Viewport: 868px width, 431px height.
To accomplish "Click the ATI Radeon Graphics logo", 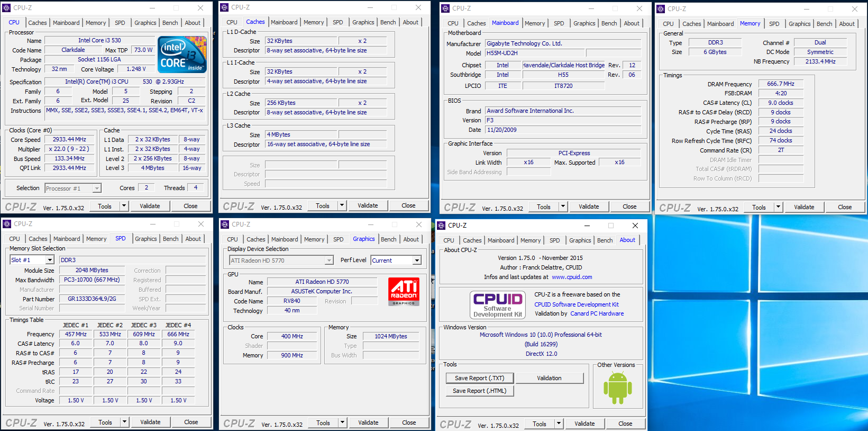I will [x=404, y=292].
